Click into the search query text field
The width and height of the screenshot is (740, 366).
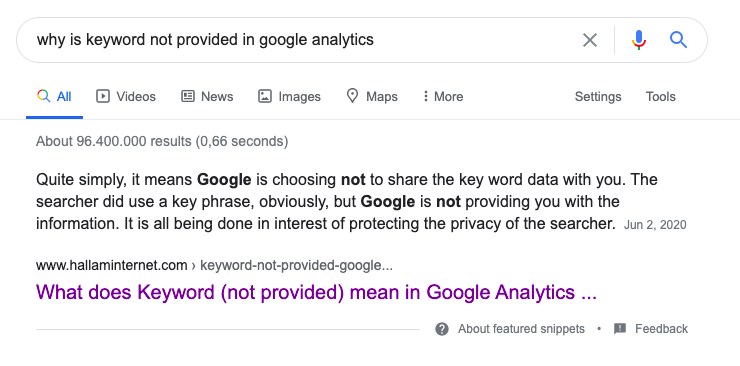[302, 40]
